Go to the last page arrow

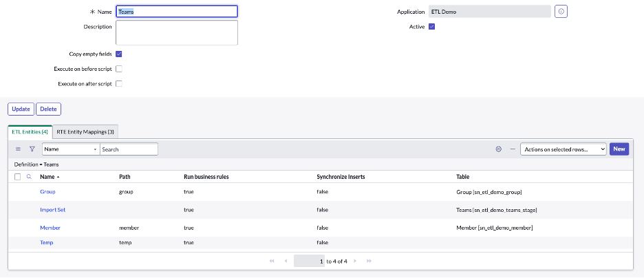[x=369, y=261]
